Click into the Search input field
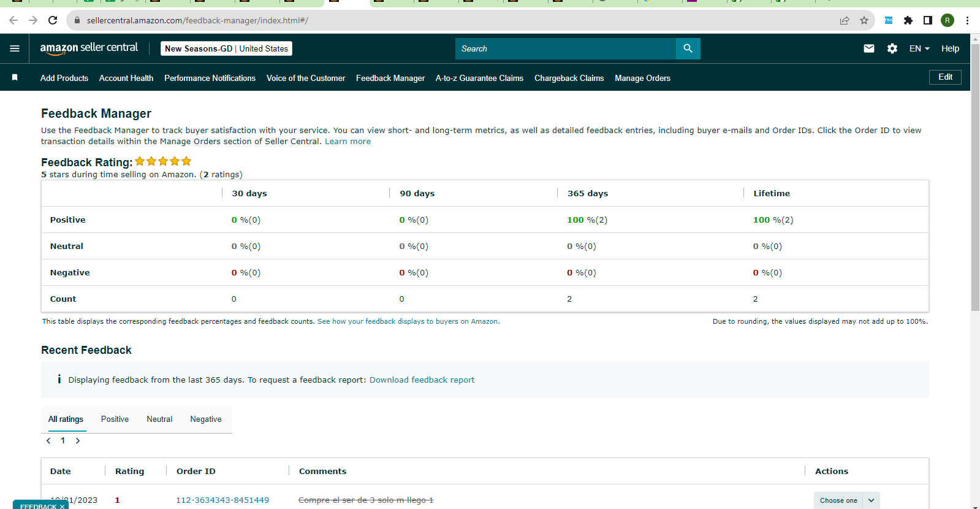The height and width of the screenshot is (509, 980). point(565,48)
